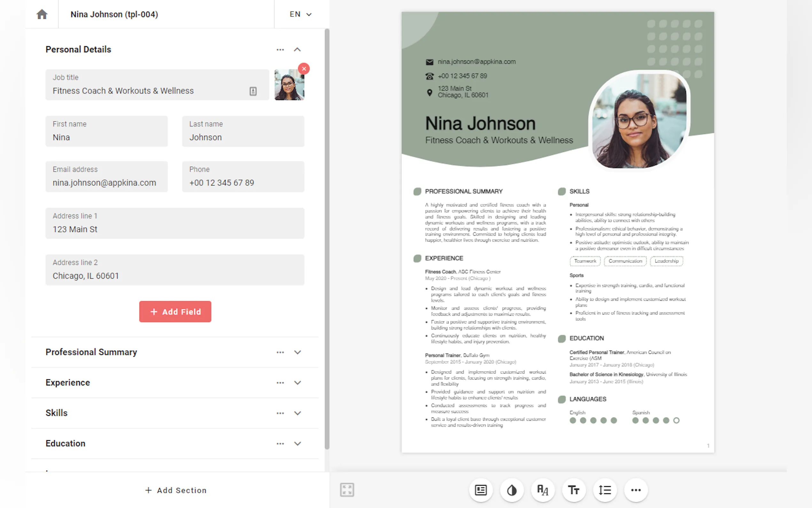Click the phone icon in resume preview
Image resolution: width=812 pixels, height=508 pixels.
429,76
